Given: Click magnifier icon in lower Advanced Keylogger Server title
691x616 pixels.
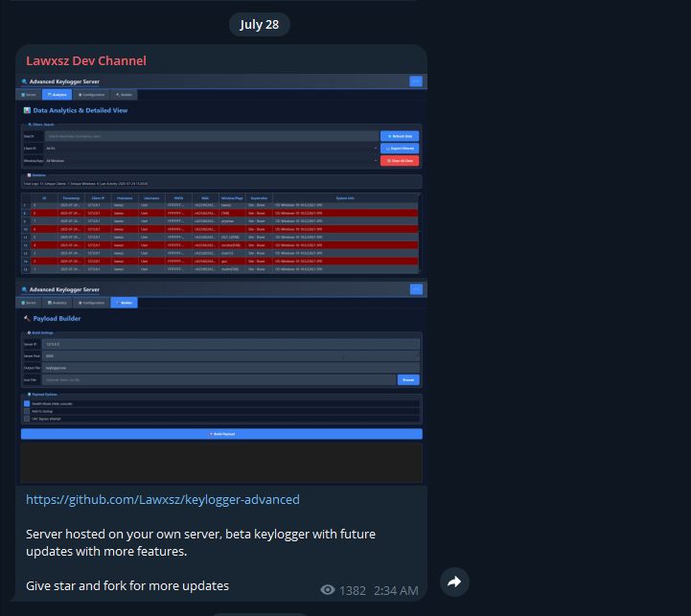Looking at the screenshot, I should (x=24, y=289).
